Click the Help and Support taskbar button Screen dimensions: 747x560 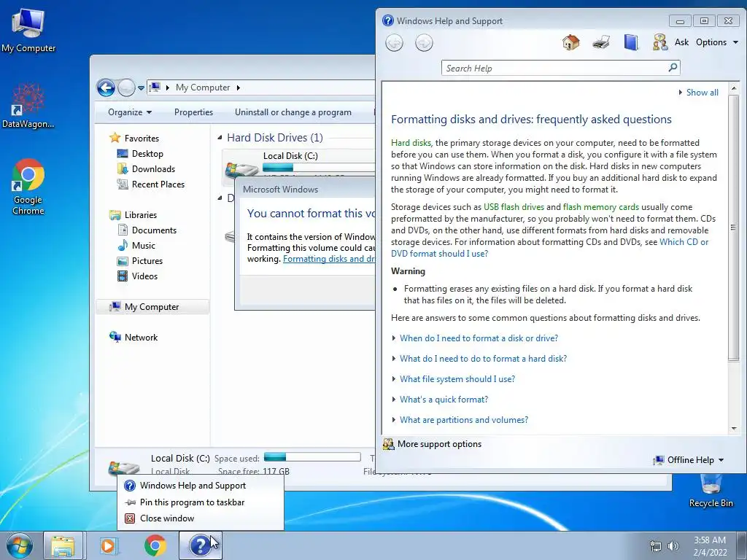click(201, 545)
